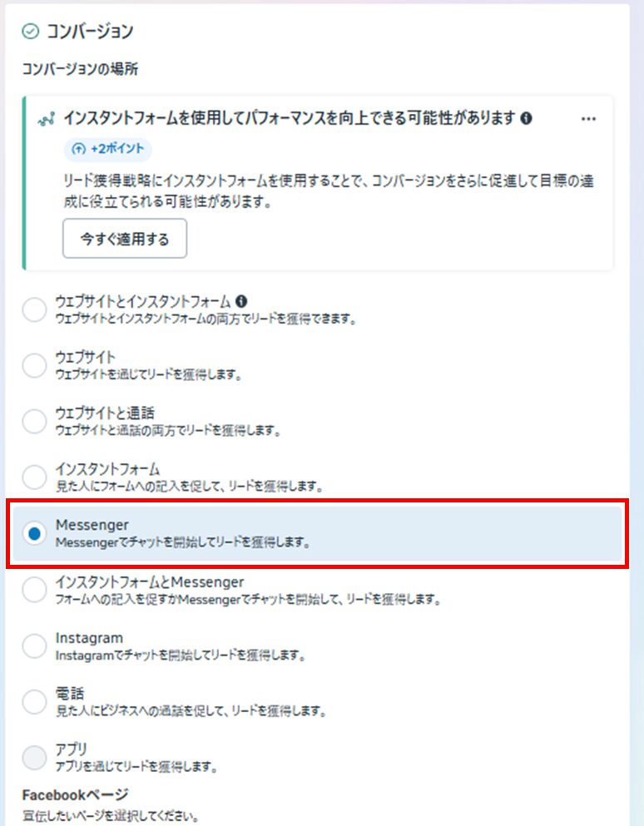Screen dimensions: 644x826
Task: Click the +2ポイント badge label
Action: [x=117, y=149]
